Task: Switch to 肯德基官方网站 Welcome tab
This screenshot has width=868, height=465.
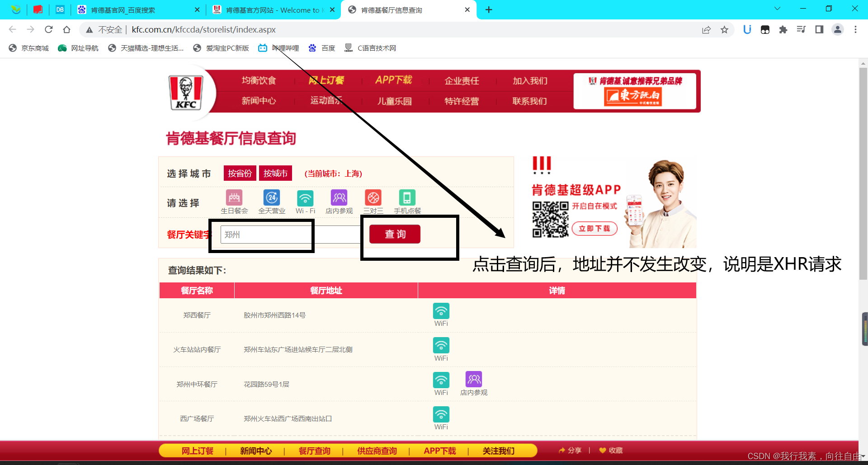Action: [x=274, y=10]
